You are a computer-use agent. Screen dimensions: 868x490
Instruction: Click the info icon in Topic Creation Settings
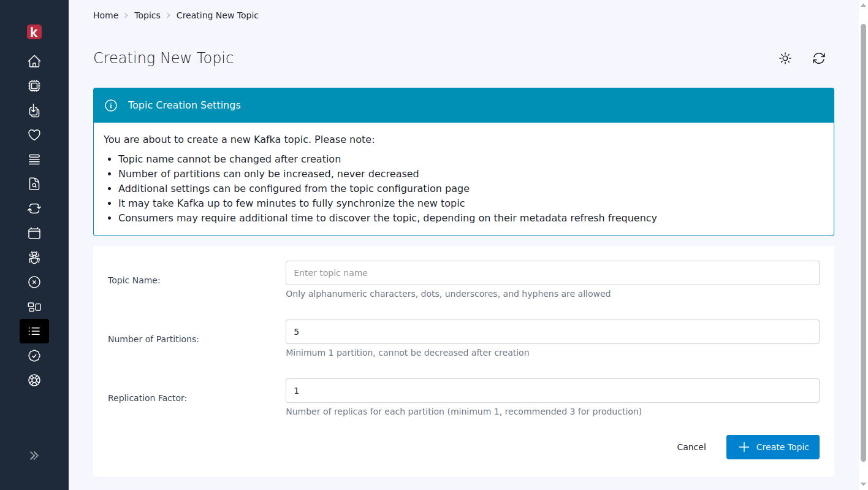111,105
